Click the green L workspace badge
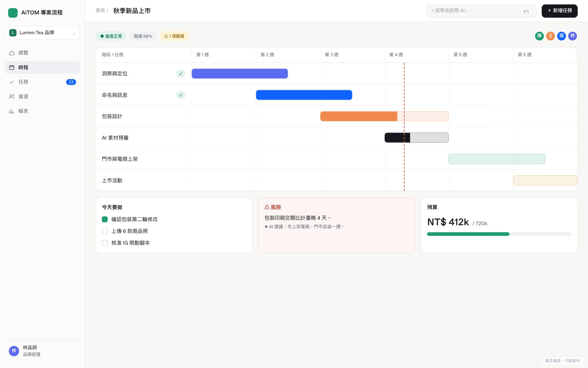The height and width of the screenshot is (368, 588). [x=13, y=33]
